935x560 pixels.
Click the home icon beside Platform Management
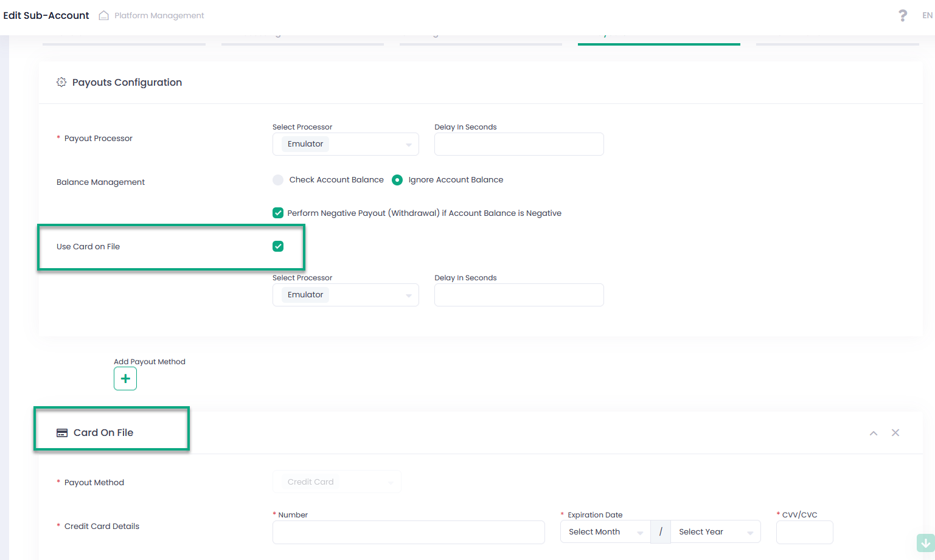(x=104, y=16)
